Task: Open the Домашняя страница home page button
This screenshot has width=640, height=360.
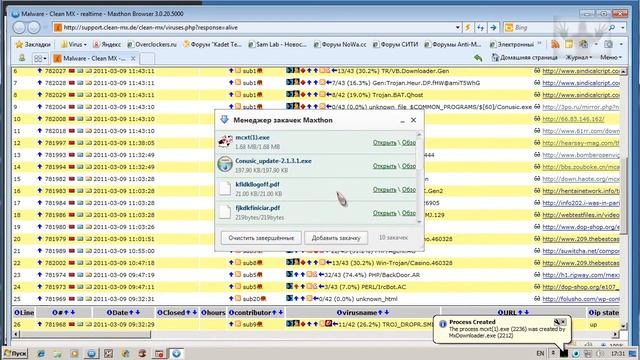Action: click(524, 58)
